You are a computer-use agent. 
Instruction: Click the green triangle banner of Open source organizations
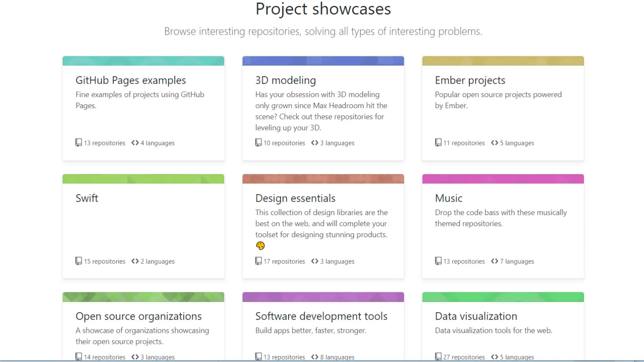(x=143, y=297)
